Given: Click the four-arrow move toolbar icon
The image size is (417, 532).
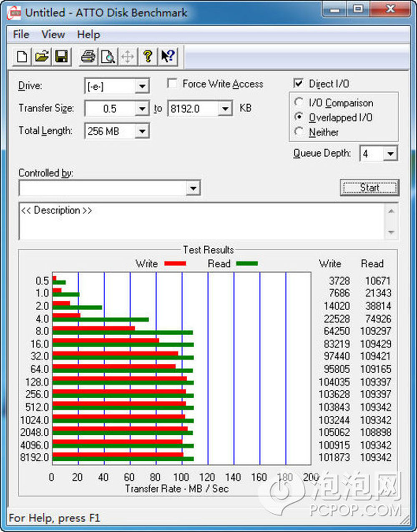Looking at the screenshot, I should (128, 56).
